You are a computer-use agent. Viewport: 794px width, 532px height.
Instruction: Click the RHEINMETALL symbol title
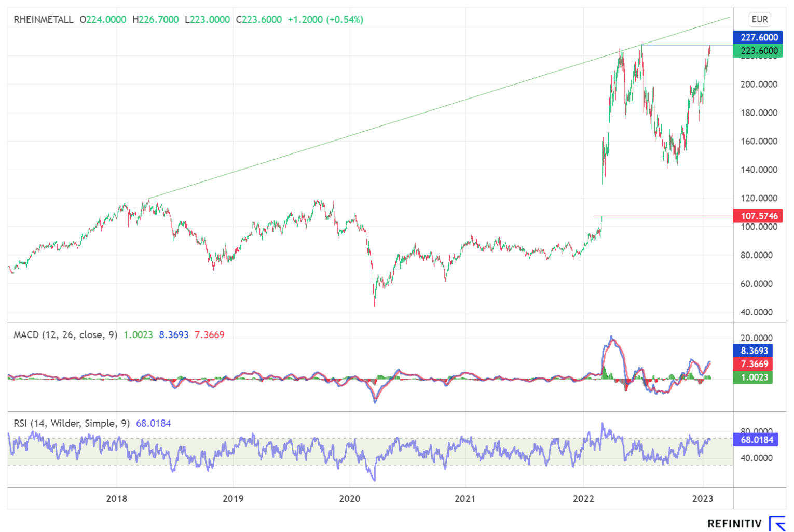(x=44, y=20)
